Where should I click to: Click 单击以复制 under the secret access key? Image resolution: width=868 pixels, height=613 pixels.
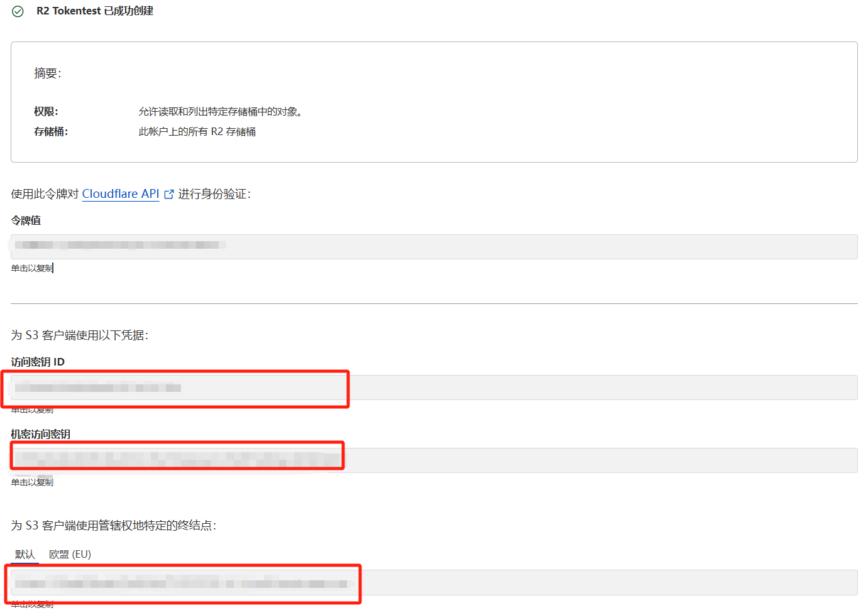tap(32, 482)
